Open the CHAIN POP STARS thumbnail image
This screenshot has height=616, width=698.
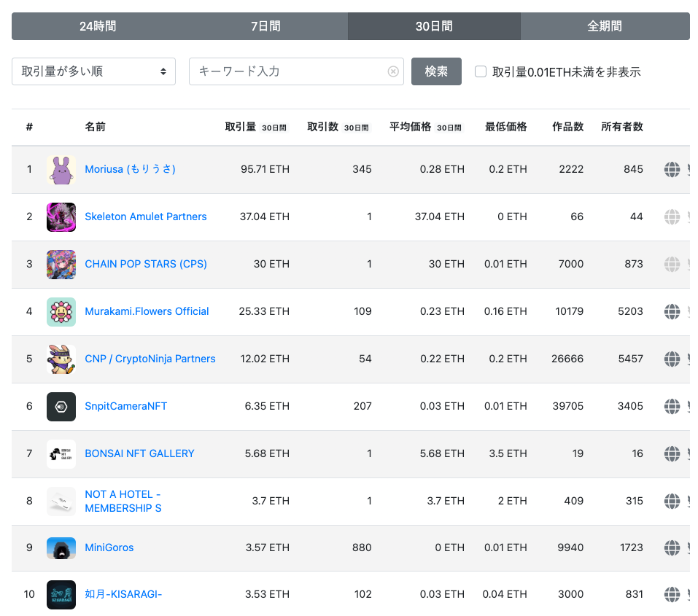[61, 265]
